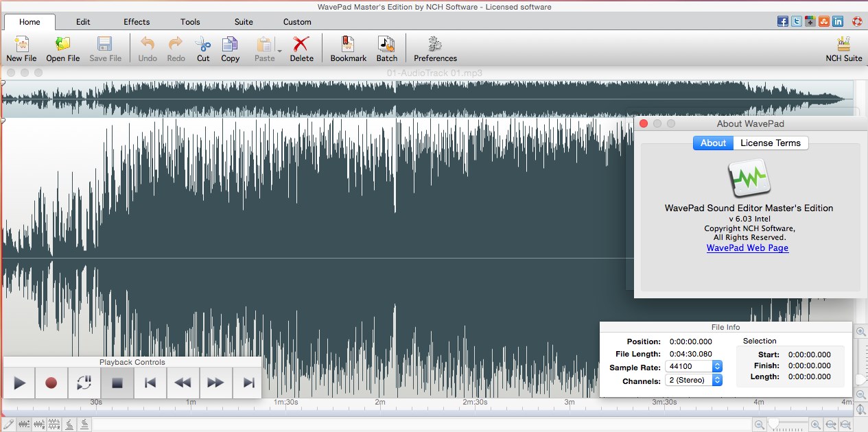This screenshot has height=432, width=868.
Task: Switch to the Home tab
Action: [x=30, y=22]
